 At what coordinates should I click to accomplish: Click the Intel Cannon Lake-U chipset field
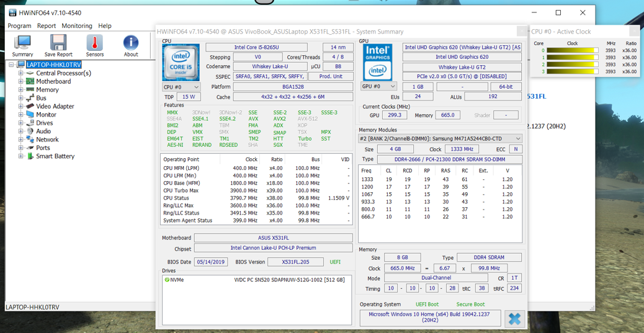click(x=274, y=248)
